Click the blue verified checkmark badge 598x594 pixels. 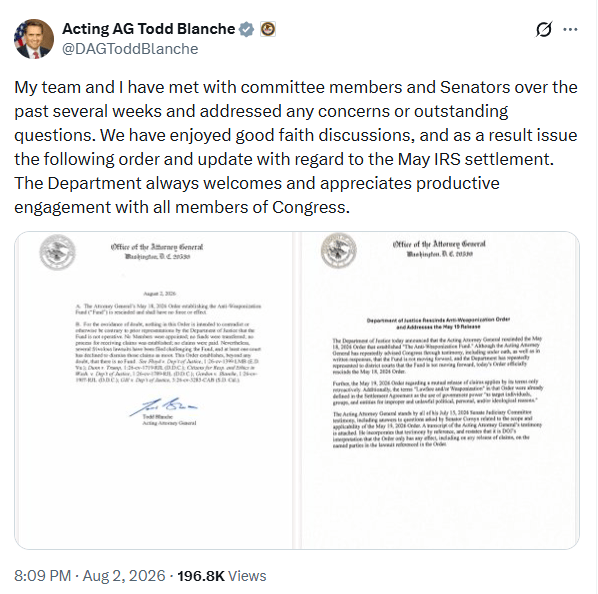[246, 29]
